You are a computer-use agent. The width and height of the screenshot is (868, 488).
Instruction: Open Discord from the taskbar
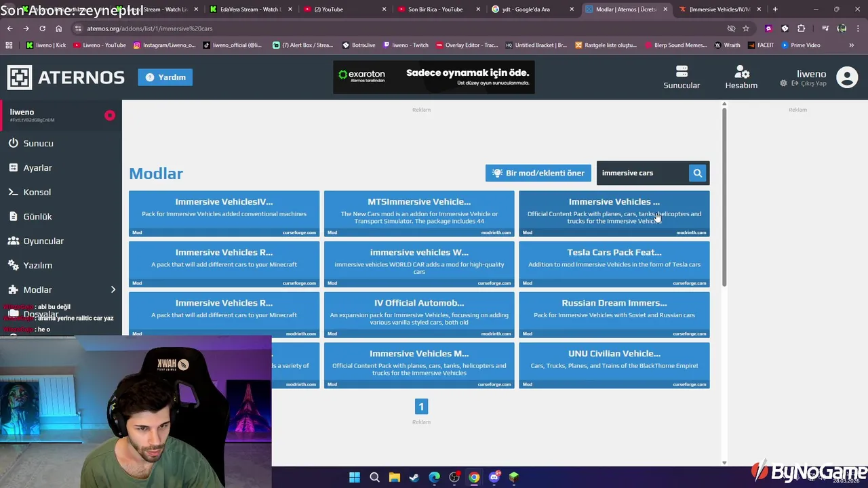[x=494, y=477]
